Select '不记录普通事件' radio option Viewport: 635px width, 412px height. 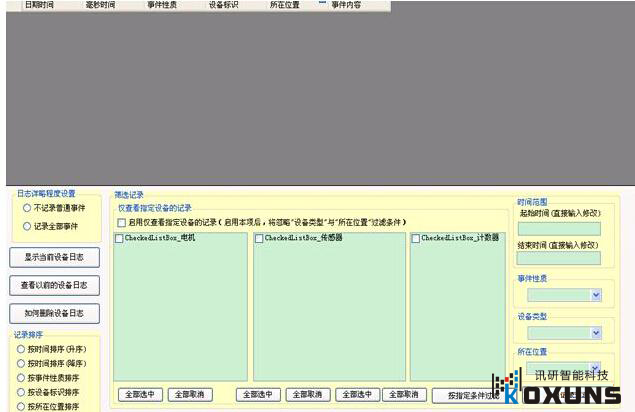point(28,208)
